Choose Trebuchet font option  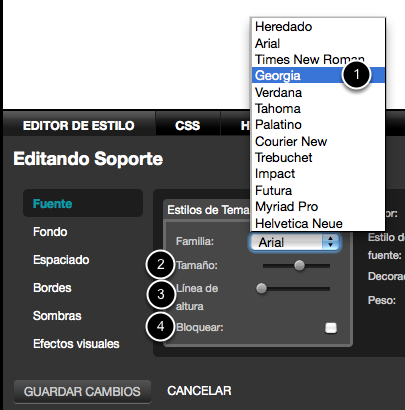click(x=318, y=157)
